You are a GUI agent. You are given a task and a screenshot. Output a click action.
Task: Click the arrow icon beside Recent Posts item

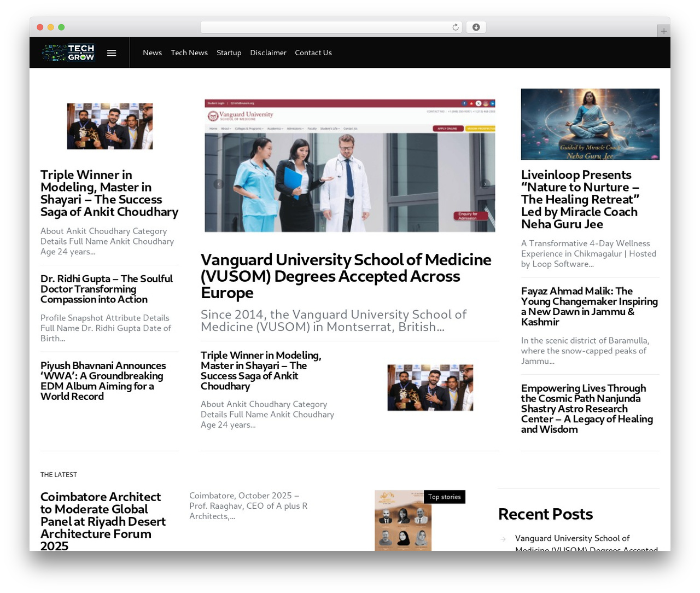pyautogui.click(x=503, y=539)
